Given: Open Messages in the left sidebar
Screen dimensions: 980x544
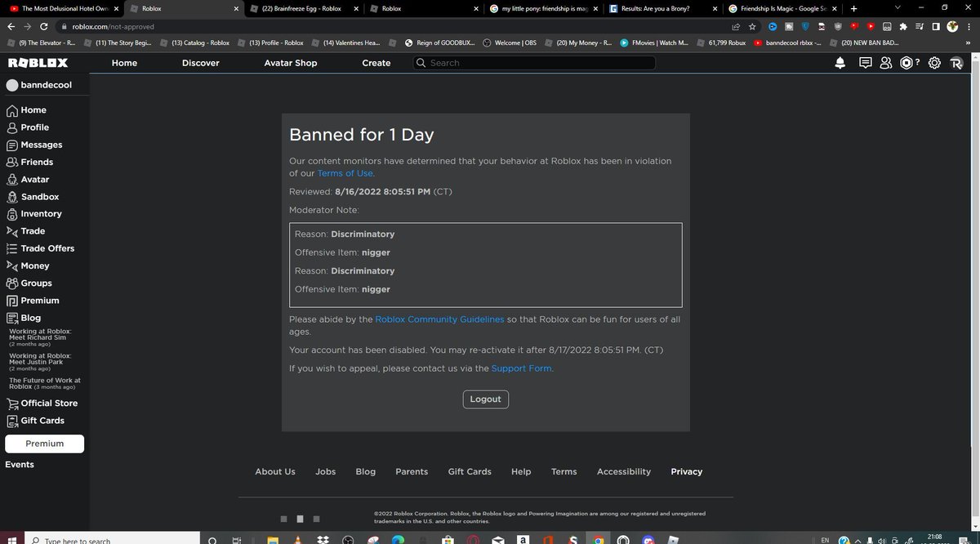Looking at the screenshot, I should tap(34, 145).
